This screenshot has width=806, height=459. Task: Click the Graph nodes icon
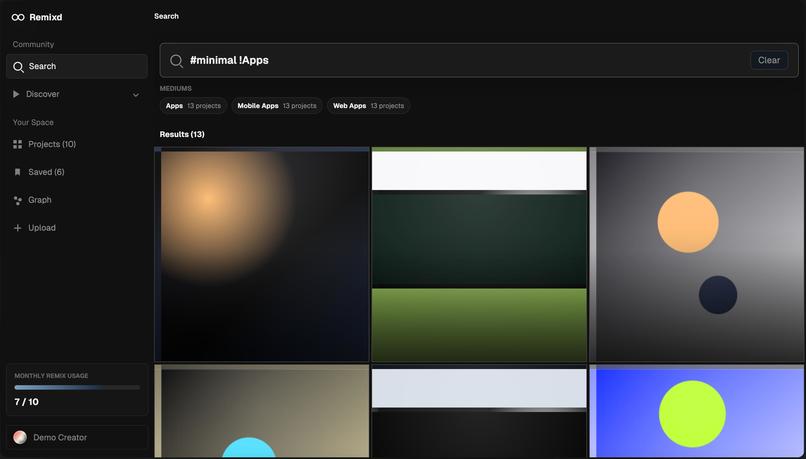17,200
